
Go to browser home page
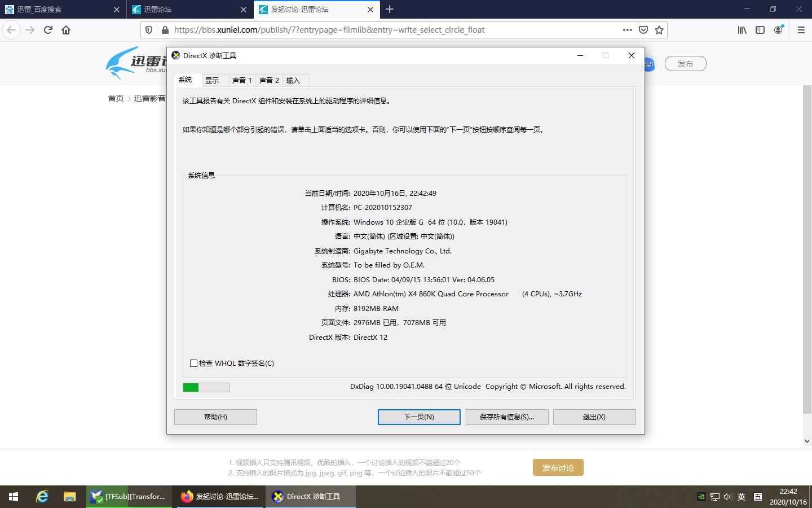66,30
